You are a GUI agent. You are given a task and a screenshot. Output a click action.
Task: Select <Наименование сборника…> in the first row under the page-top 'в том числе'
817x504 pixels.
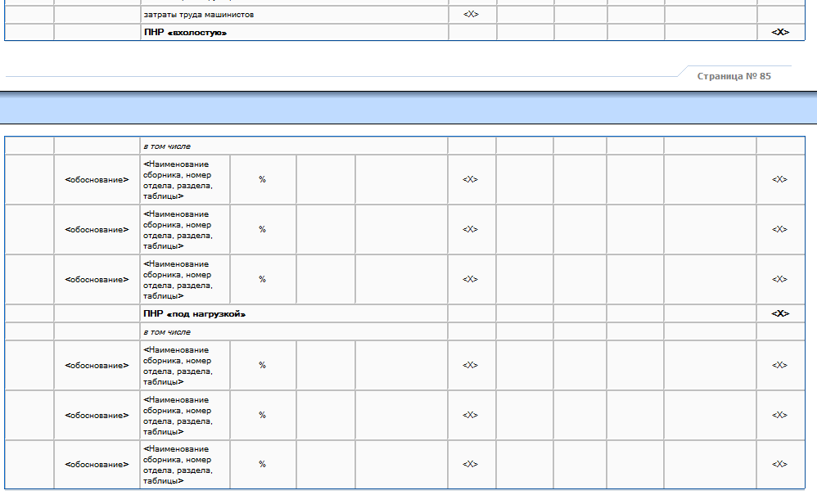178,180
